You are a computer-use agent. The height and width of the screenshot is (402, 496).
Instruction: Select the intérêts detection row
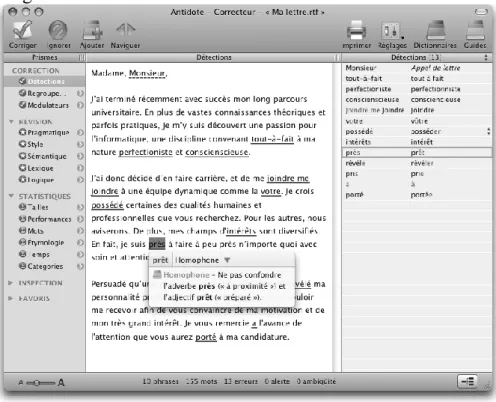pyautogui.click(x=417, y=142)
